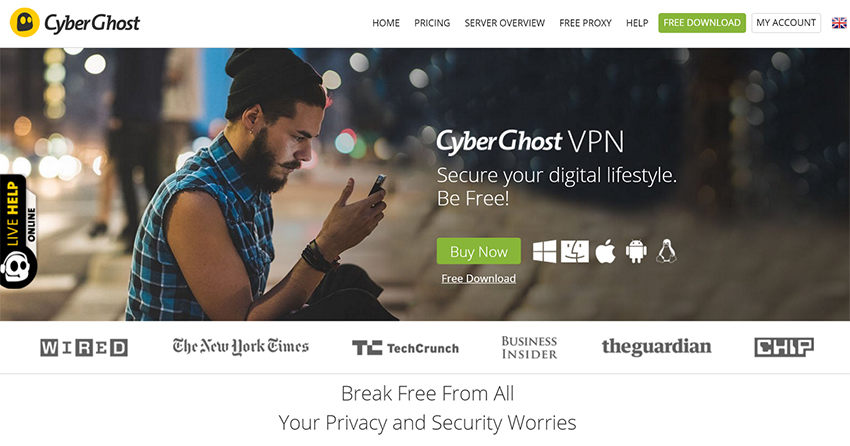The image size is (850, 446).
Task: Open the Pricing page
Action: click(x=432, y=23)
